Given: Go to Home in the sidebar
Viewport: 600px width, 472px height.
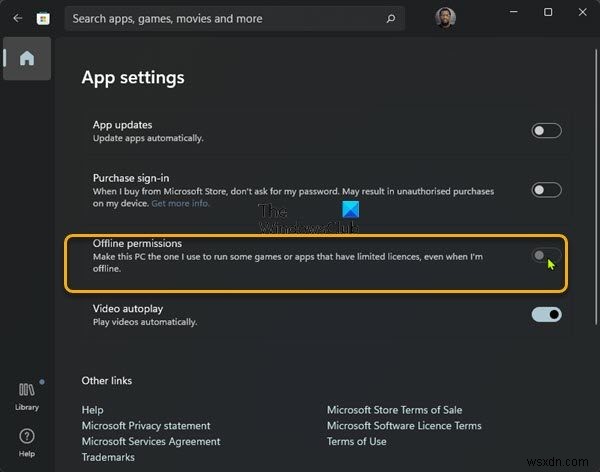Looking at the screenshot, I should (x=27, y=58).
